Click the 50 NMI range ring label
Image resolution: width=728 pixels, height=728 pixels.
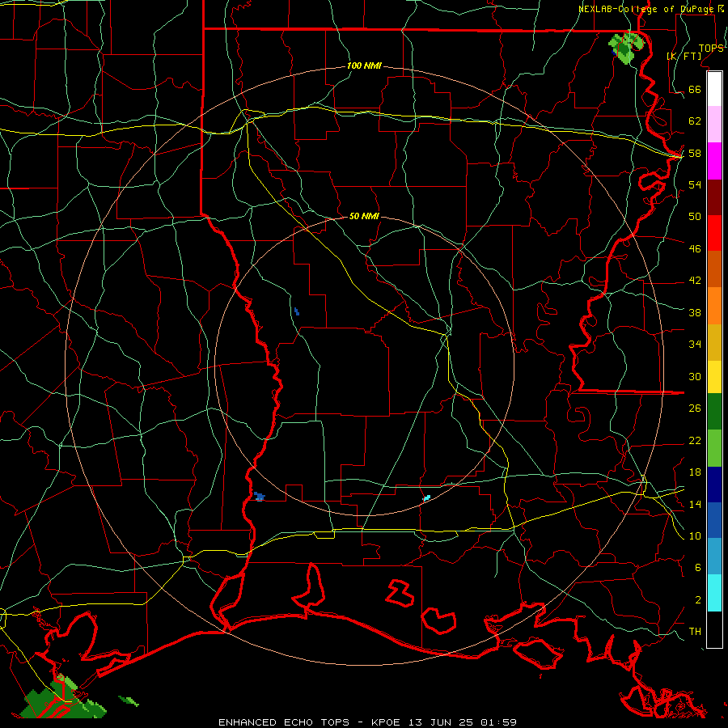[x=364, y=216]
